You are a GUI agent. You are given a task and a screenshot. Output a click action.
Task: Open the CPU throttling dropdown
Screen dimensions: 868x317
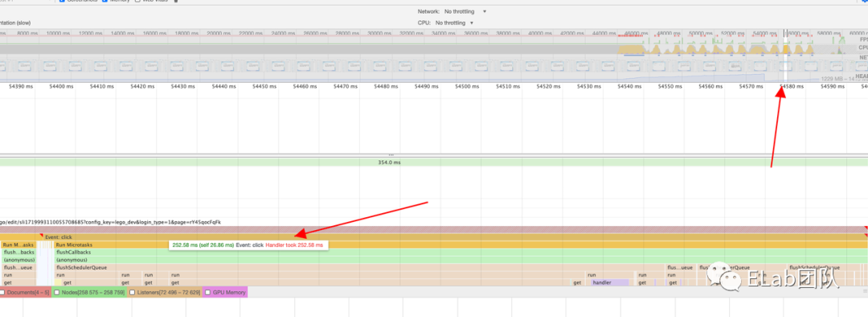click(455, 23)
